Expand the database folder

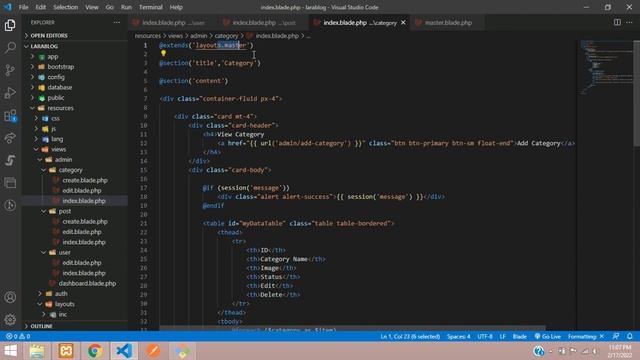[60, 87]
